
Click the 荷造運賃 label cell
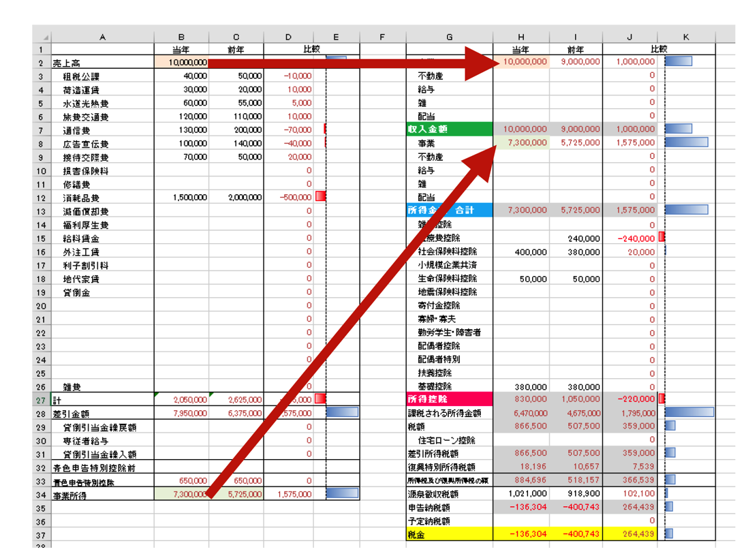point(103,90)
